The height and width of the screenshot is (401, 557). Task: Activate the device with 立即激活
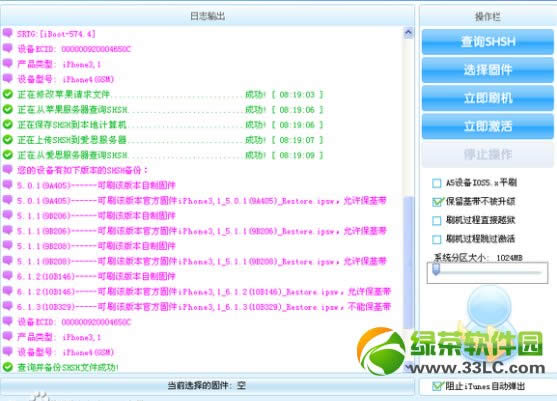[x=488, y=126]
